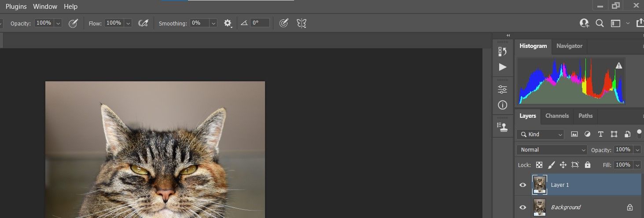644x218 pixels.
Task: Switch to the Paths tab
Action: pyautogui.click(x=585, y=116)
